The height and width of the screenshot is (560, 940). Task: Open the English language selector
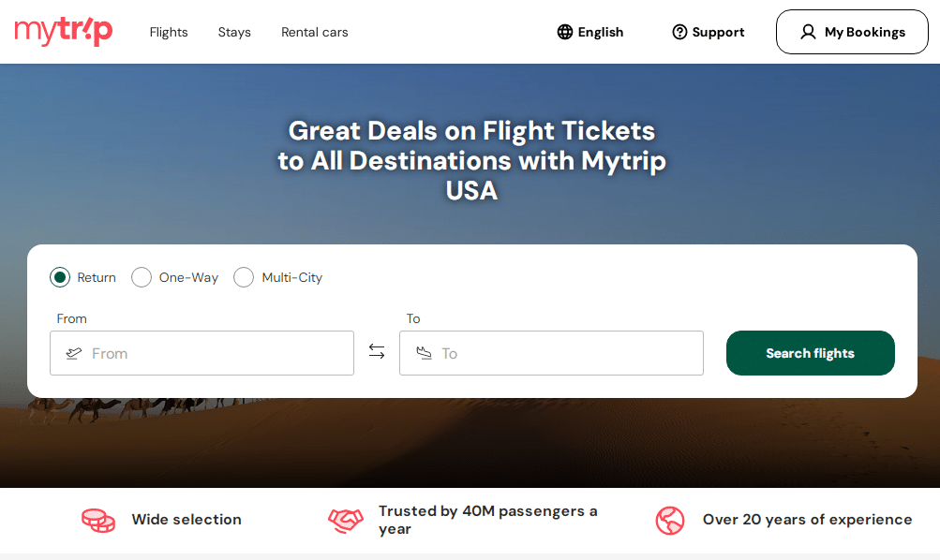point(590,32)
